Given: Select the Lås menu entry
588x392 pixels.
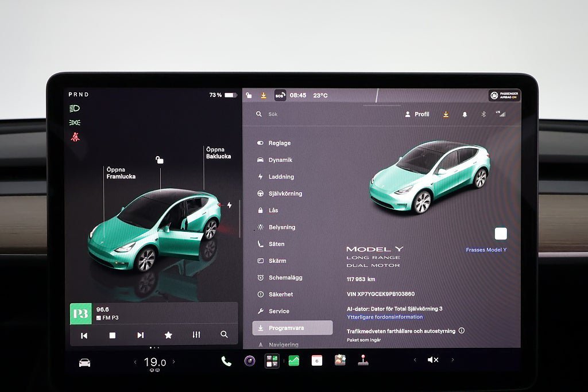Looking at the screenshot, I should pyautogui.click(x=268, y=211).
